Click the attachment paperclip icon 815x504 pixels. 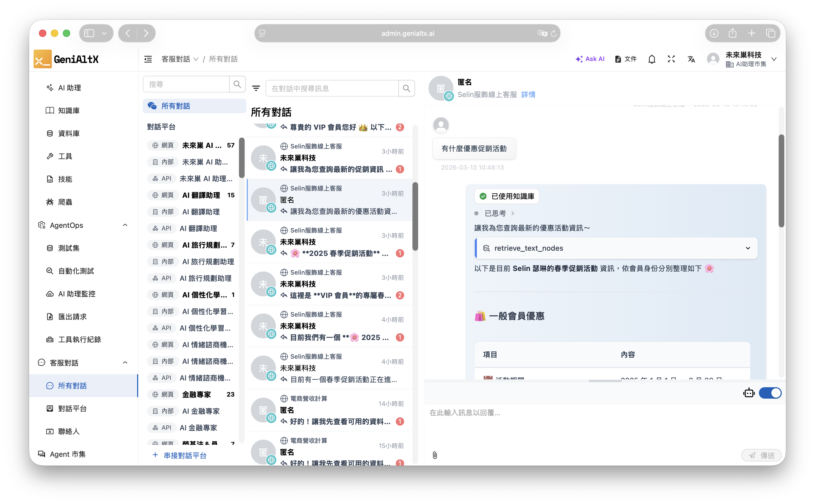[x=435, y=455]
